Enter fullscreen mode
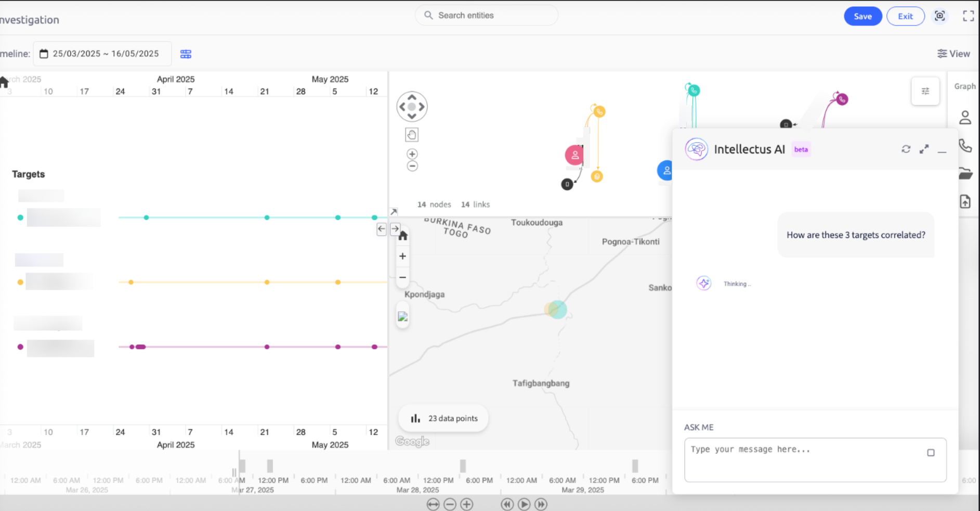This screenshot has width=980, height=511. (x=968, y=16)
